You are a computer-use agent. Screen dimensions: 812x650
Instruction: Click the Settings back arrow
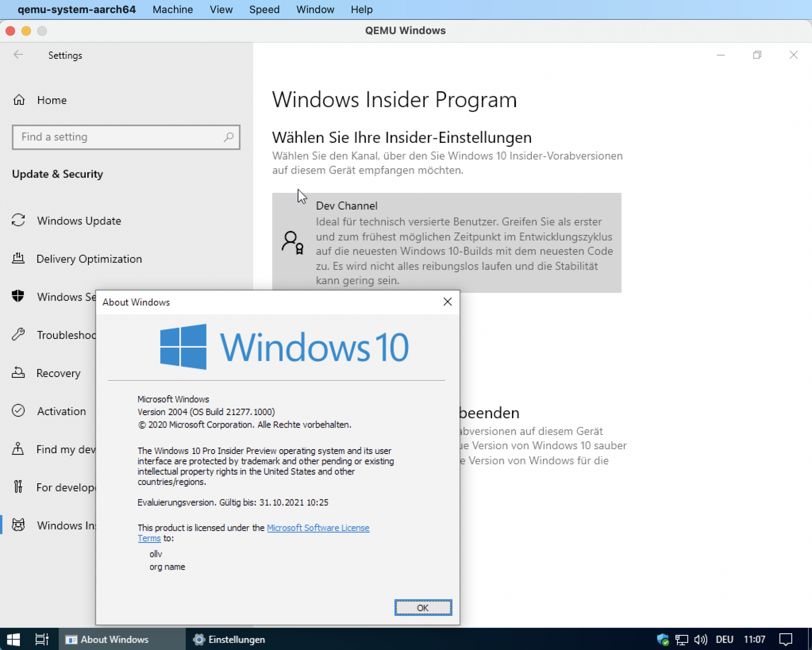[x=18, y=55]
